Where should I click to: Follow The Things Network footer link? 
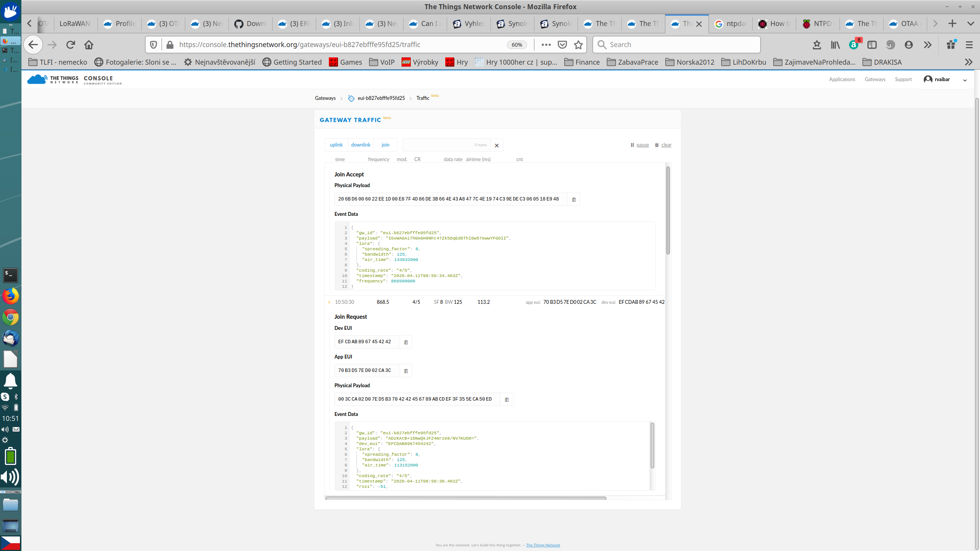click(543, 545)
